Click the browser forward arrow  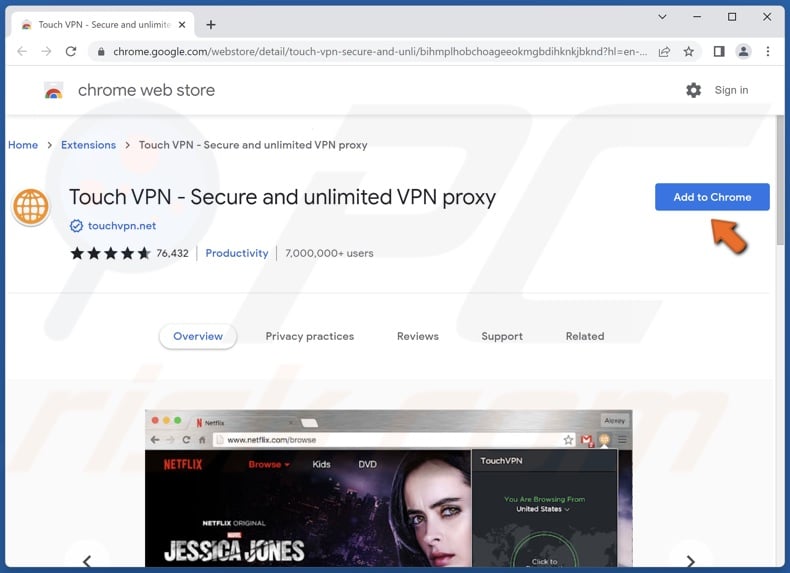coord(46,51)
